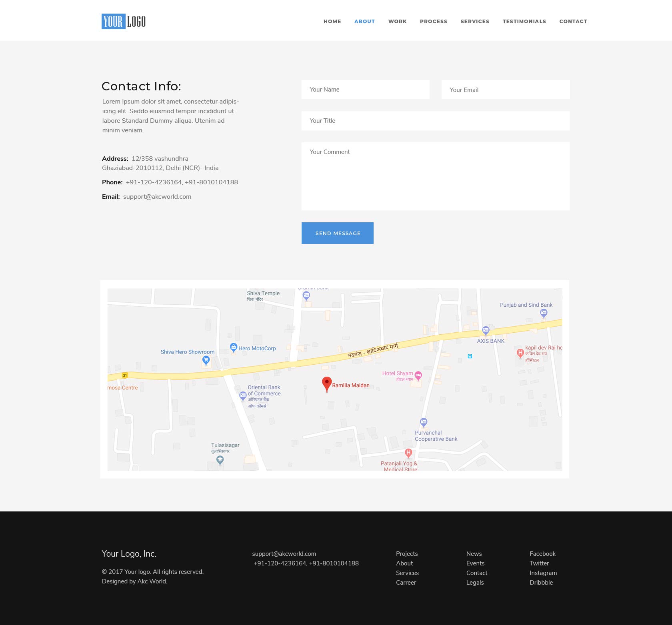Image resolution: width=672 pixels, height=625 pixels.
Task: Open the Legals footer link
Action: (475, 583)
